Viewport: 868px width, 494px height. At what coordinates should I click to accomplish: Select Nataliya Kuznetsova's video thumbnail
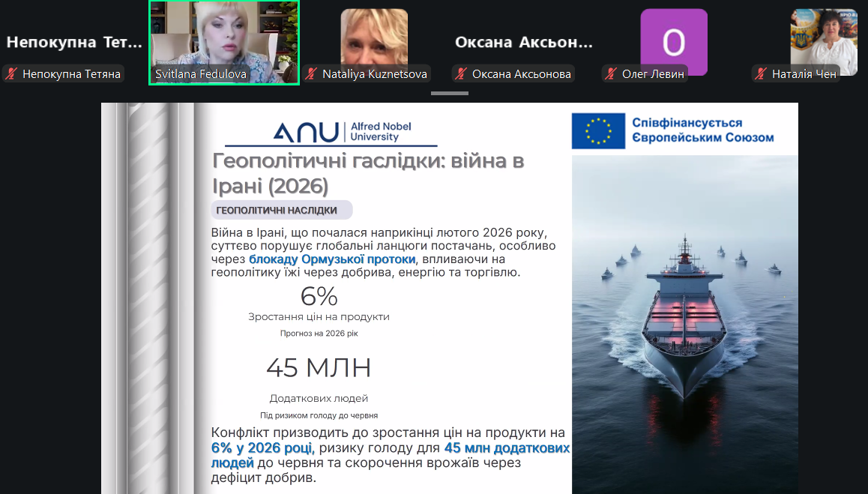coord(374,36)
